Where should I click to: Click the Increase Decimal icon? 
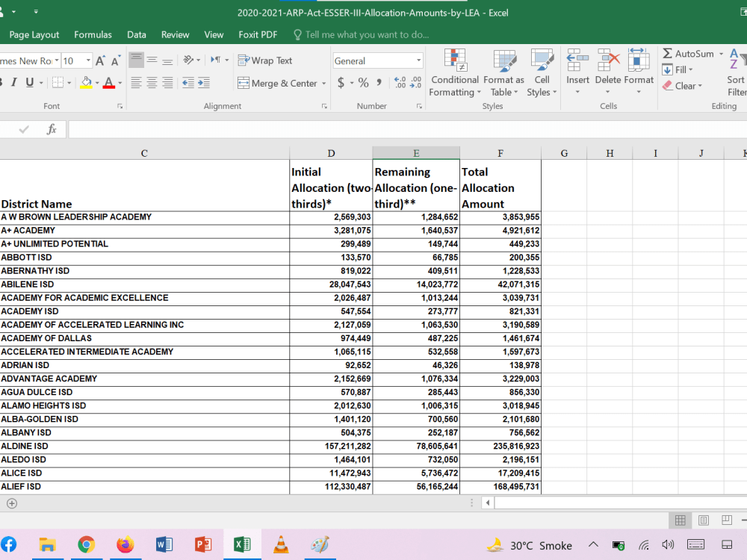click(x=400, y=83)
